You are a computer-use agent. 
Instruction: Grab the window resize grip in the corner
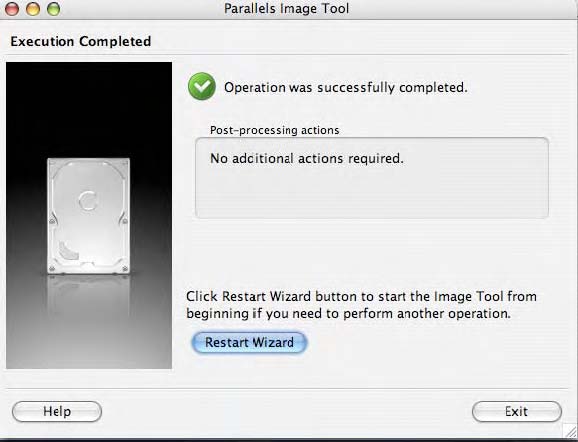(571, 431)
